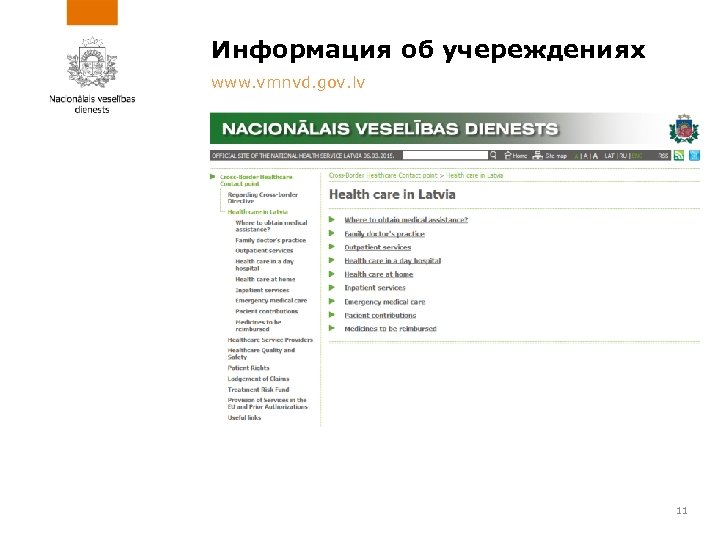This screenshot has height=540, width=720.
Task: Open Healthcare Service Providers in sidebar
Action: point(270,340)
